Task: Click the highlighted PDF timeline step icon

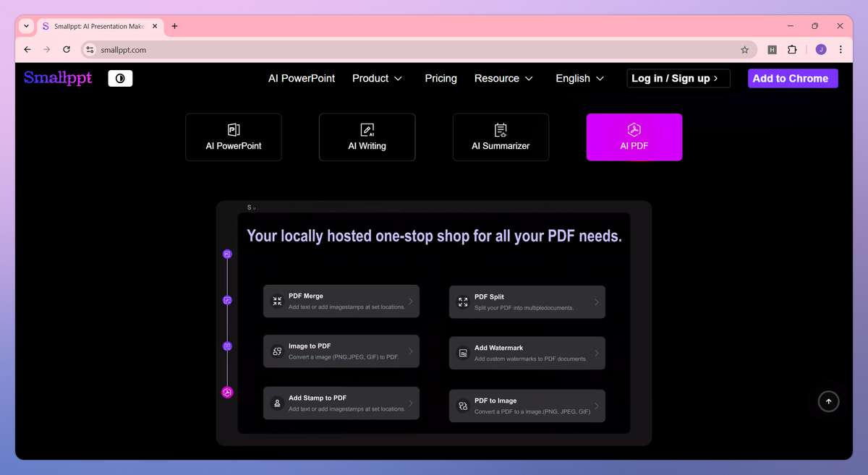Action: point(227,393)
